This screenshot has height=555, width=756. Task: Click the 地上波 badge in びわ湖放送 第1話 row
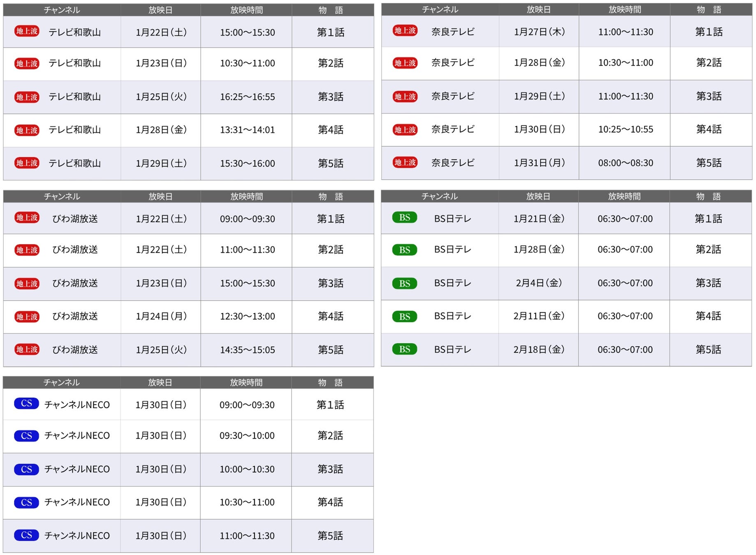coord(27,217)
